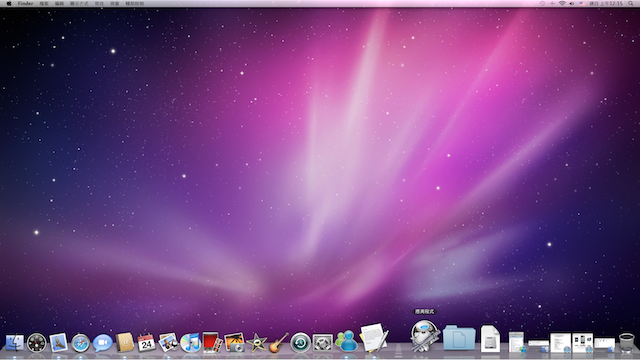Open the Finder menu
Screen dimensions: 640x360
[x=25, y=3]
